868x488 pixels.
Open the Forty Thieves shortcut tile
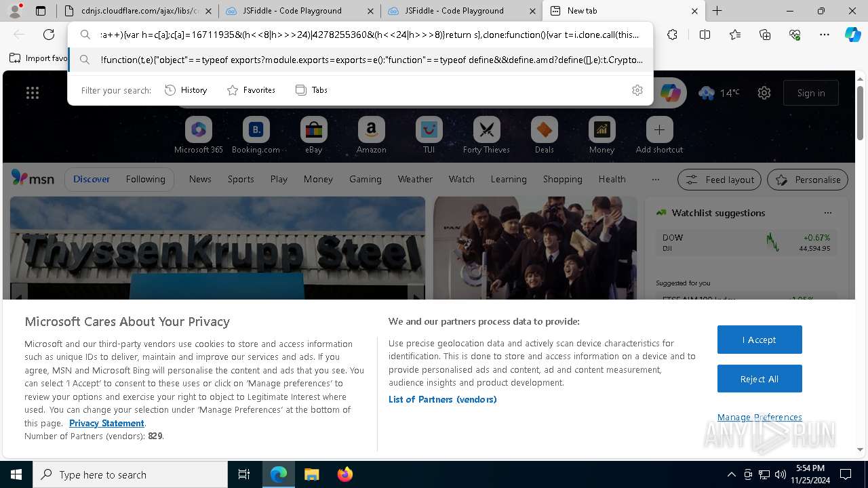(486, 136)
